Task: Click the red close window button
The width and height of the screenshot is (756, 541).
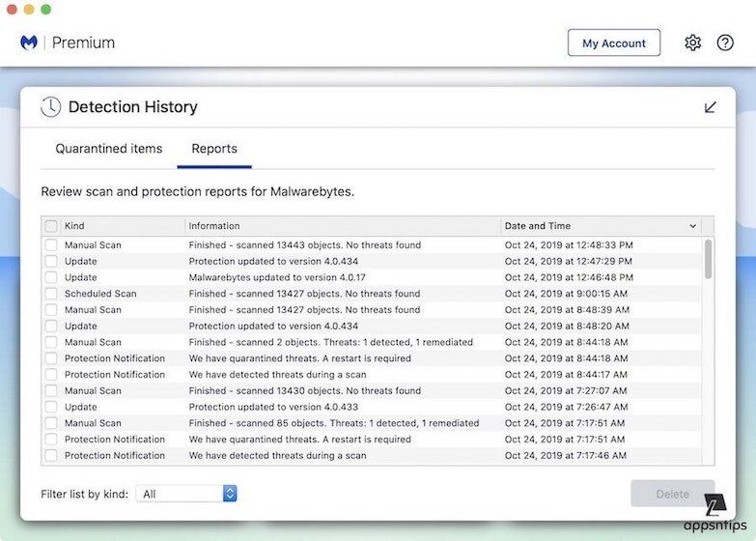Action: click(x=12, y=9)
